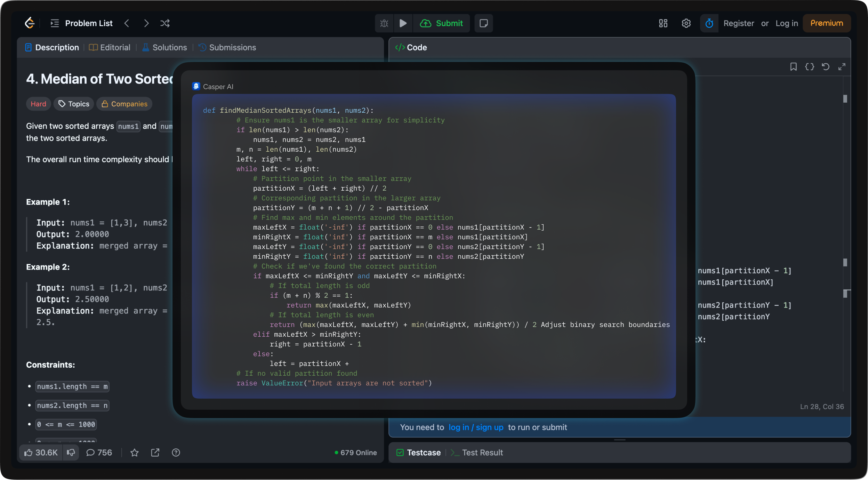Switch to the Editorial tab

pyautogui.click(x=110, y=48)
